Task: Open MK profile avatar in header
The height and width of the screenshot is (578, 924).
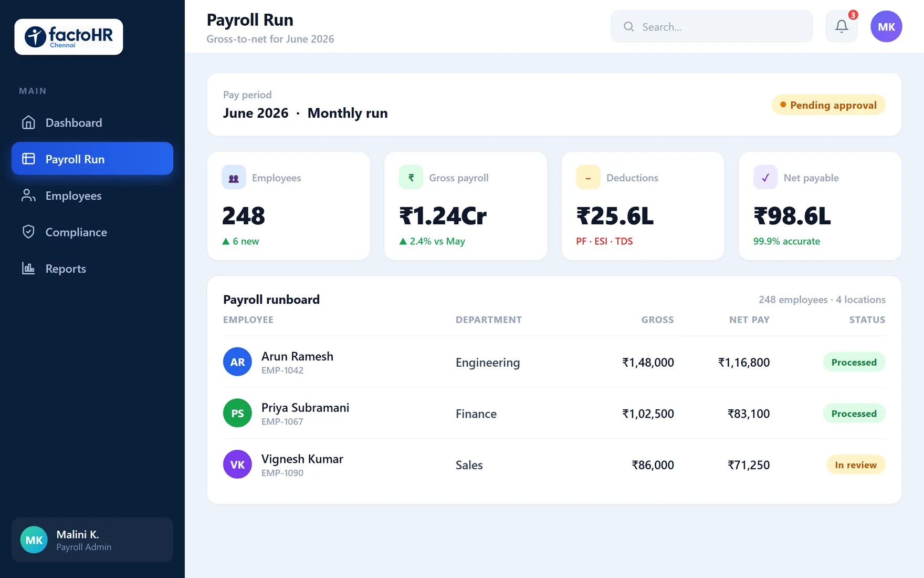Action: coord(886,26)
